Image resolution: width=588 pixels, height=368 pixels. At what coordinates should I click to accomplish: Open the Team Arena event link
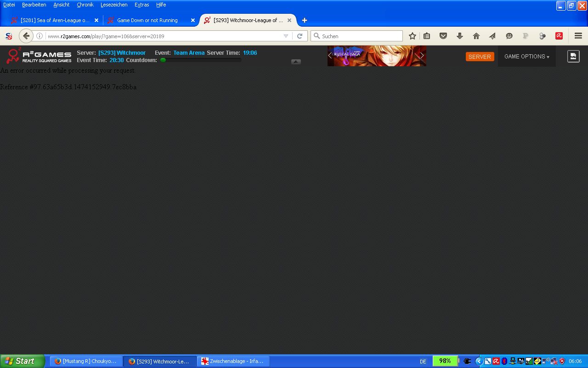click(189, 53)
